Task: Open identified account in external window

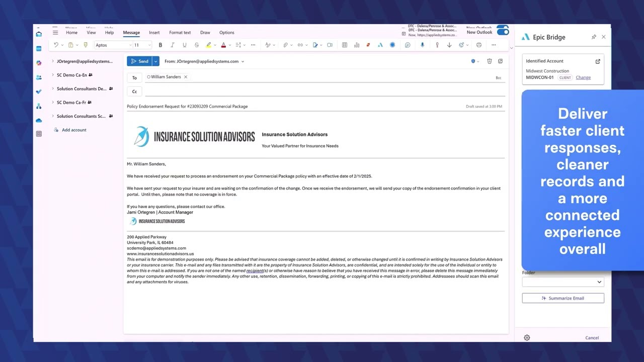Action: click(x=598, y=61)
